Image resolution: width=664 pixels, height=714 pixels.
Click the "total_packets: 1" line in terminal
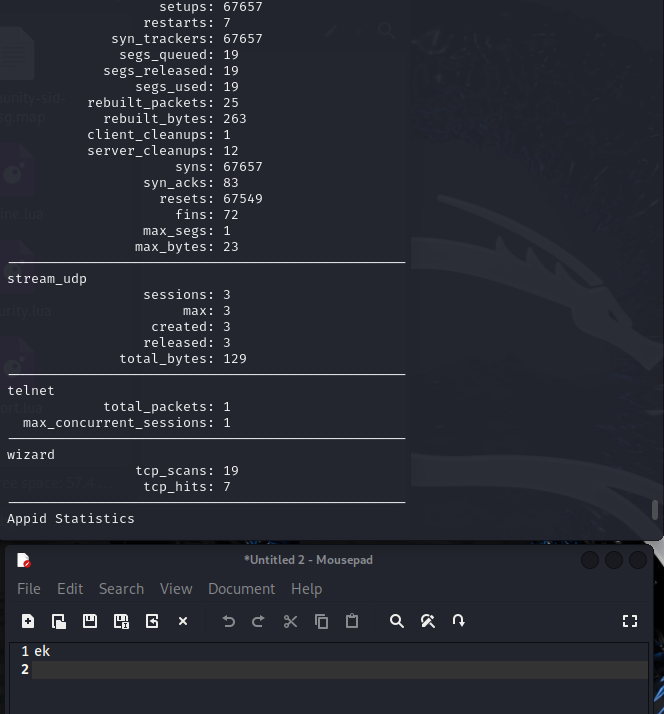pos(167,407)
